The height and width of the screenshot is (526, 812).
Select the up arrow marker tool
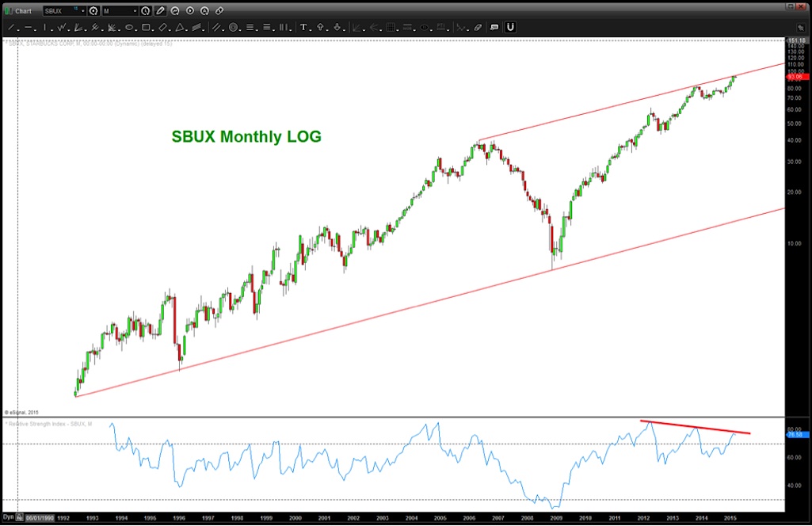pyautogui.click(x=321, y=28)
